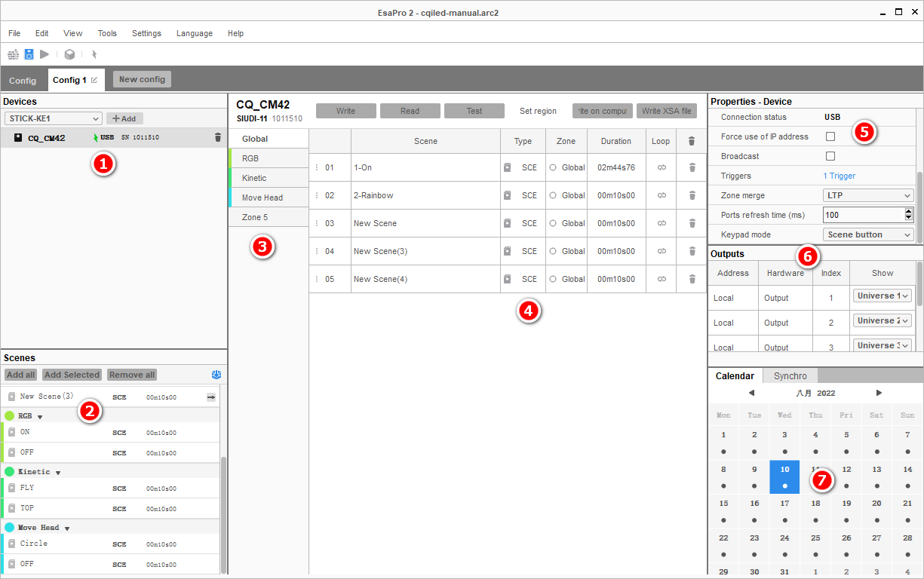This screenshot has height=579, width=924.
Task: Click the loop icon for scene 1-On
Action: coord(662,167)
